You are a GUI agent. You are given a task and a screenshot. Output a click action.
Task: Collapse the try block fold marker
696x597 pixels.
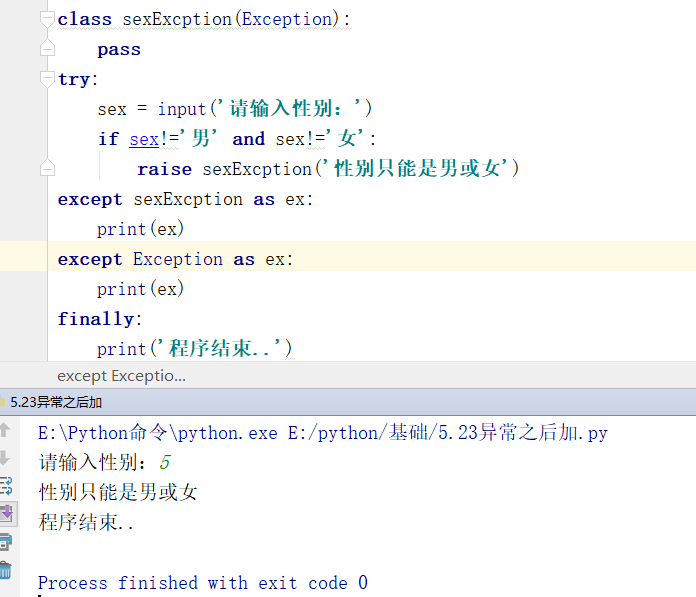[x=47, y=79]
